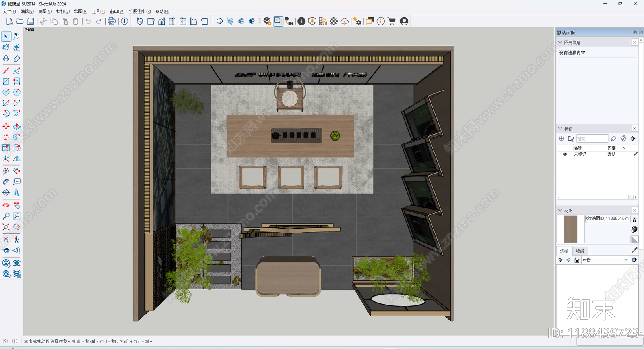Select the arrow Select tool
The image size is (644, 349).
pyautogui.click(x=6, y=36)
